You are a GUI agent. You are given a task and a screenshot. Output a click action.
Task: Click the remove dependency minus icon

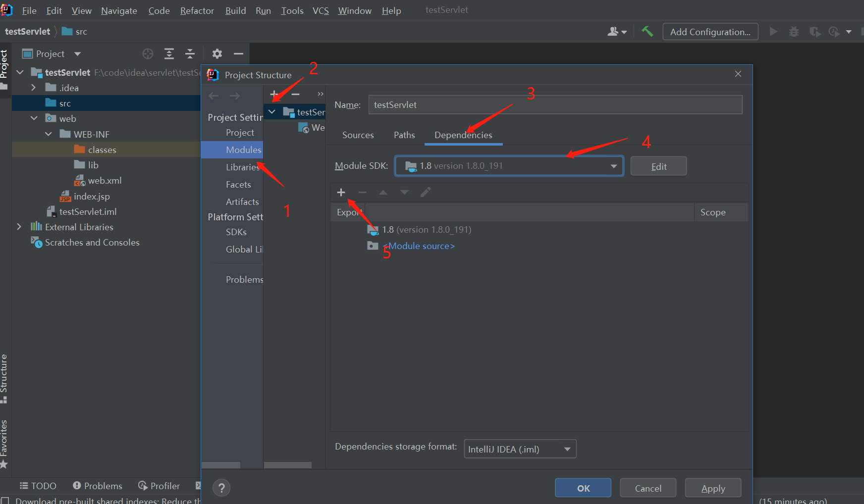coord(362,192)
